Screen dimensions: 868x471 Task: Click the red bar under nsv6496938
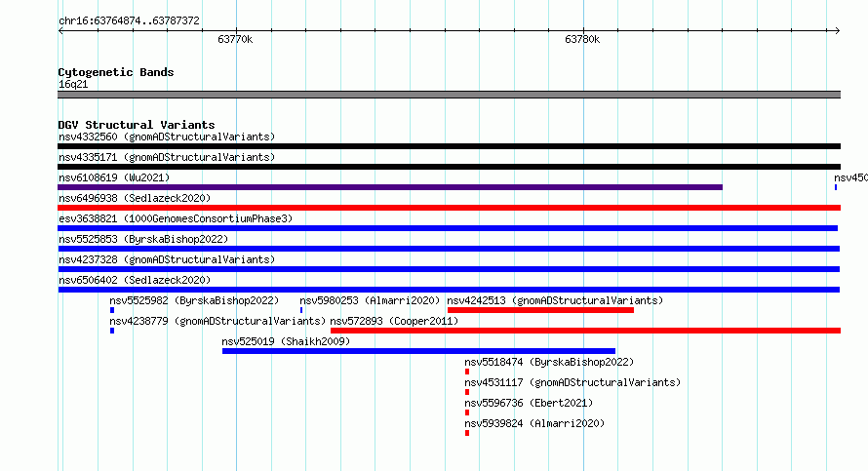[x=449, y=208]
